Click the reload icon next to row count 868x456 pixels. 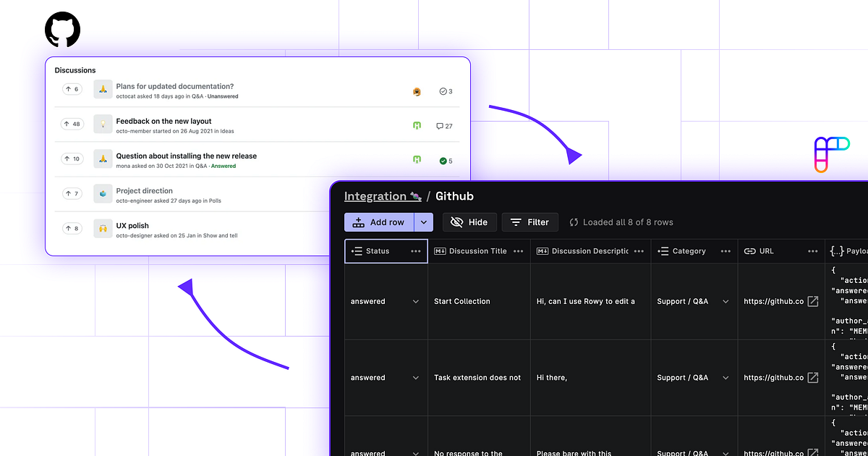[573, 221]
